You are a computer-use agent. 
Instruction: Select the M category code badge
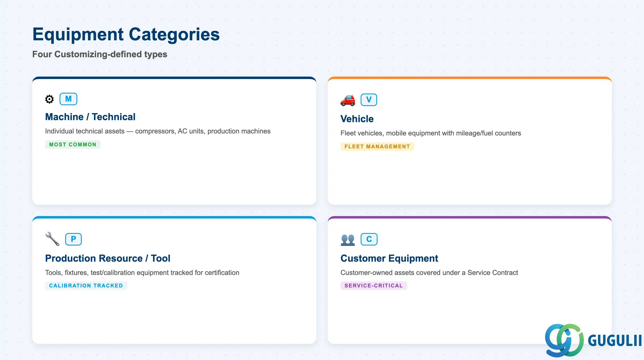(68, 99)
